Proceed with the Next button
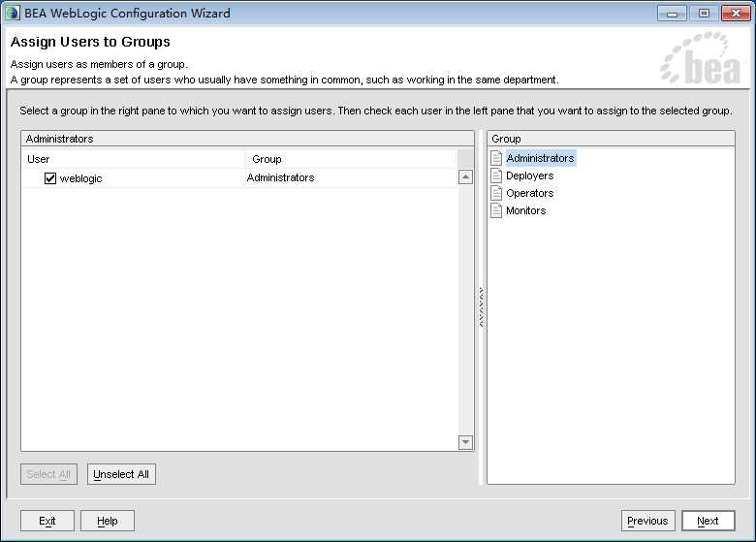 coord(708,521)
